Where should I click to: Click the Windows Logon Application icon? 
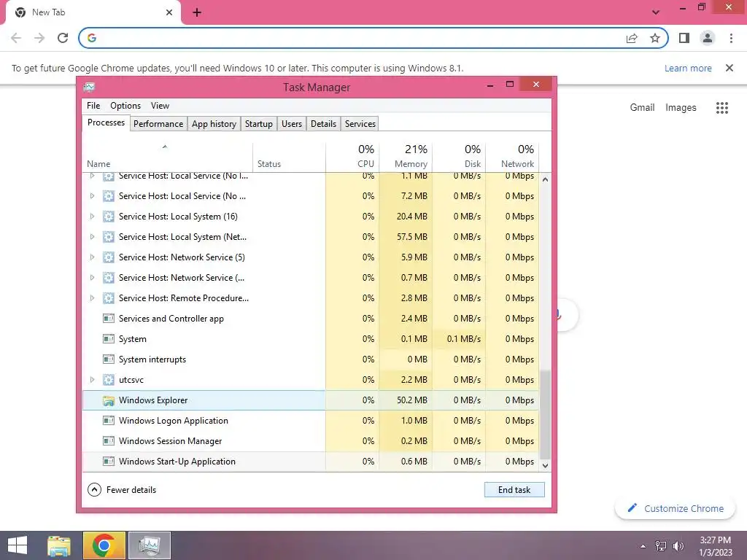point(109,421)
